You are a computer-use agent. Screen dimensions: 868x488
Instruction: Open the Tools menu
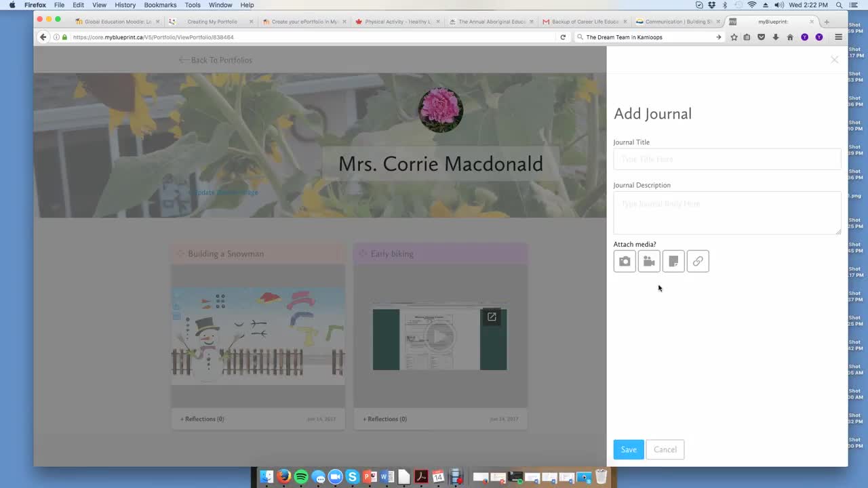(x=193, y=5)
